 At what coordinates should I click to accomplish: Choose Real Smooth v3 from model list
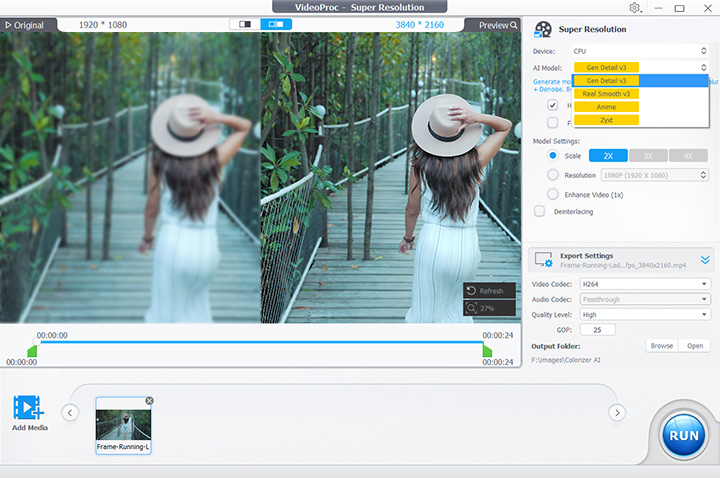(608, 94)
